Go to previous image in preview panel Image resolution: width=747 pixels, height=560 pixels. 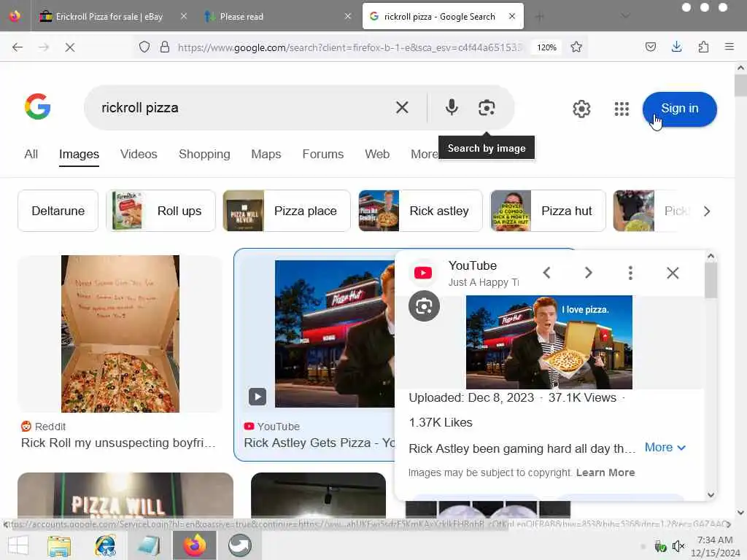click(547, 273)
